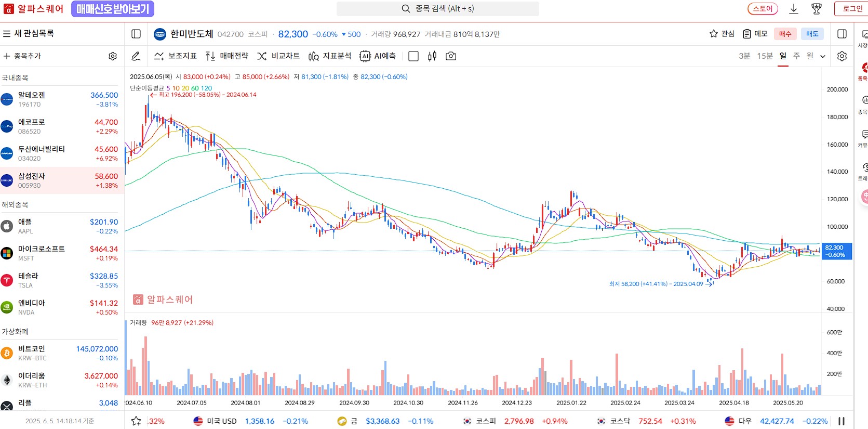Open the 시장 market sidebar icon
Viewport: 868px width, 429px height.
pyautogui.click(x=863, y=38)
